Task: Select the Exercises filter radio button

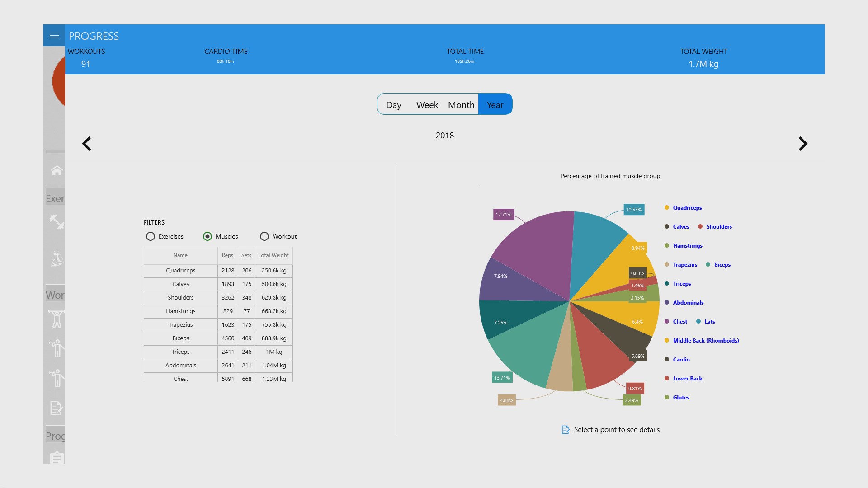Action: point(151,236)
